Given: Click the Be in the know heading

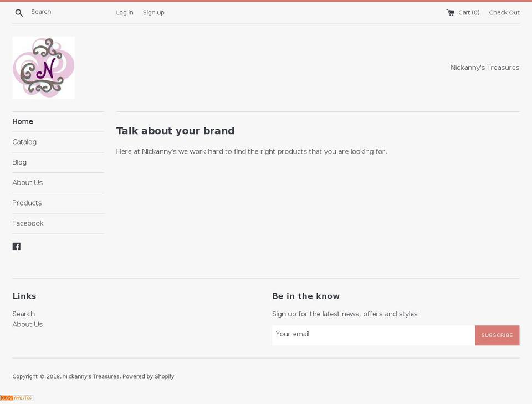Looking at the screenshot, I should 306,296.
